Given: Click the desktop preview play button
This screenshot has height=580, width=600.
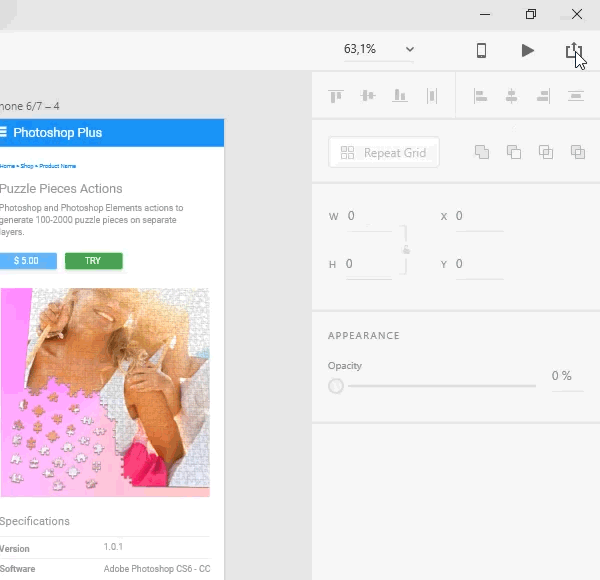Looking at the screenshot, I should [528, 51].
